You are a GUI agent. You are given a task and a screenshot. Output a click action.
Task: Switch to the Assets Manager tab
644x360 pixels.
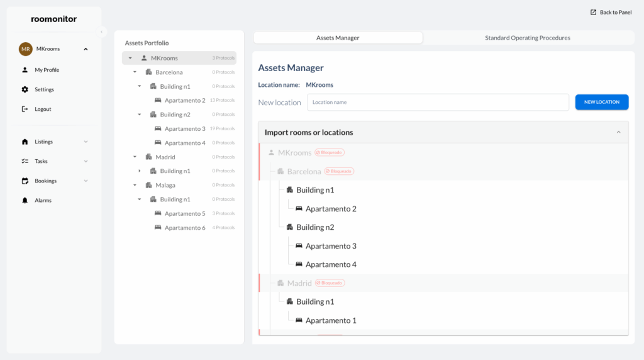click(x=338, y=38)
